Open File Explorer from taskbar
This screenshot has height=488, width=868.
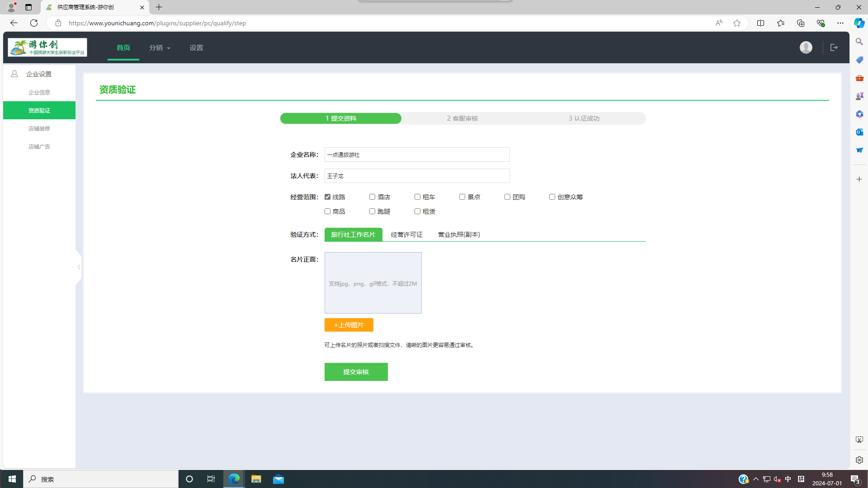[256, 479]
